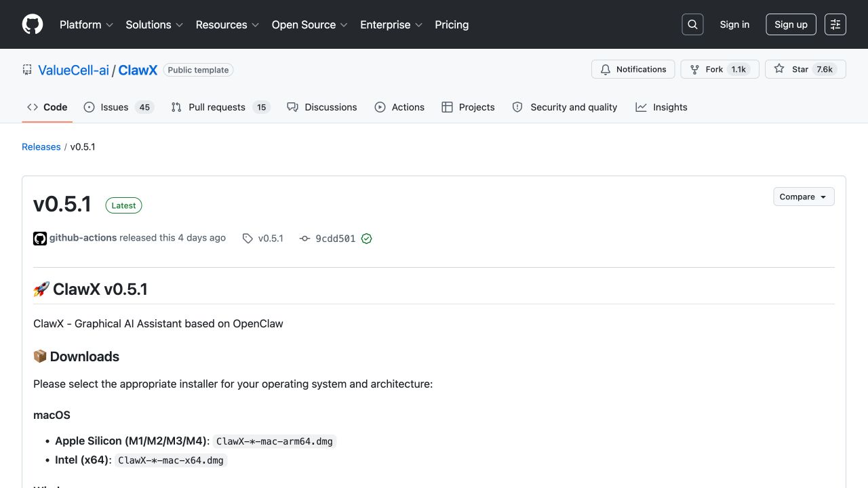Click the green verified checkmark icon
The height and width of the screenshot is (488, 868).
pyautogui.click(x=367, y=239)
